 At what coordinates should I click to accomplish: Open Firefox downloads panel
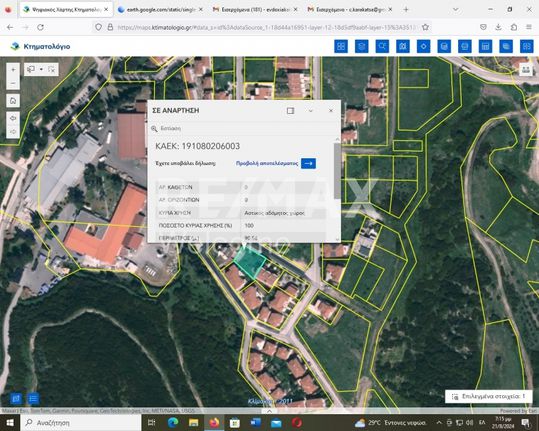[498, 27]
